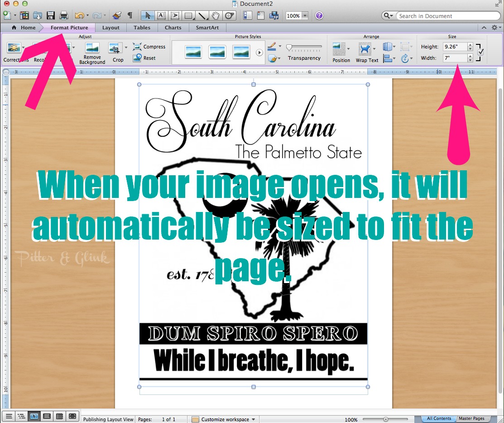This screenshot has height=423, width=504.
Task: Click the Compress button label
Action: [x=154, y=46]
